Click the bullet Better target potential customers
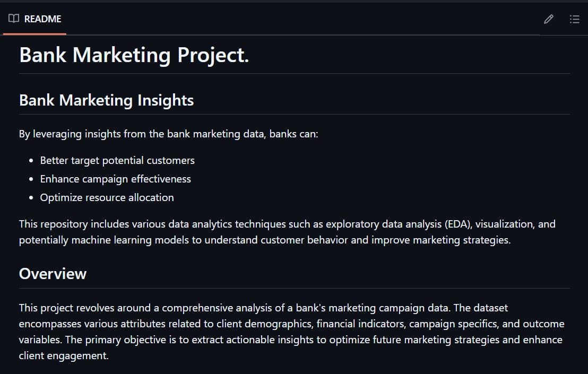588x374 pixels. [x=117, y=160]
